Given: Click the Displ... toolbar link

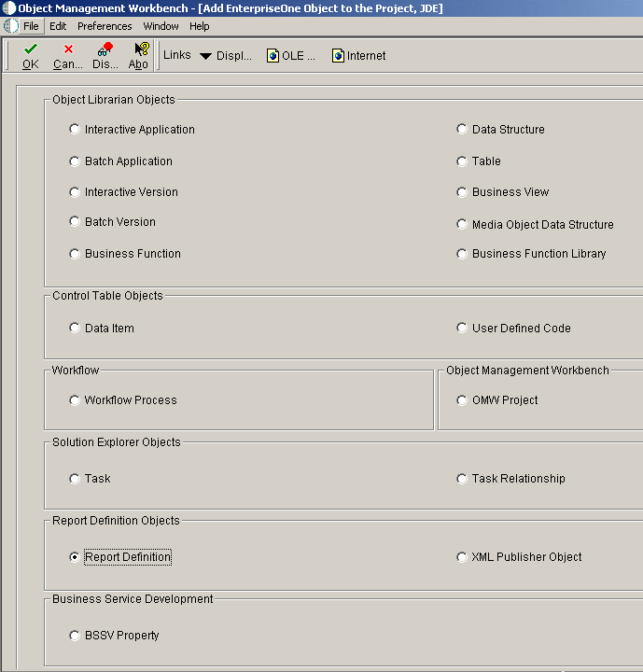Looking at the screenshot, I should coord(234,56).
